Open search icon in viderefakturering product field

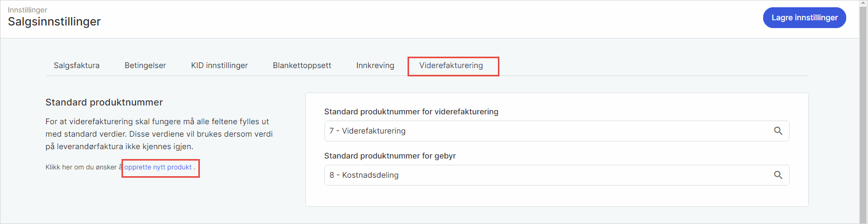coord(778,131)
